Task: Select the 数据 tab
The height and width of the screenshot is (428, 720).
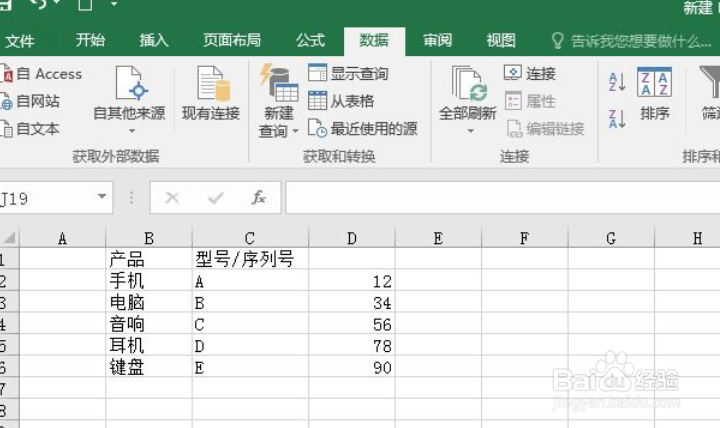Action: (x=374, y=40)
